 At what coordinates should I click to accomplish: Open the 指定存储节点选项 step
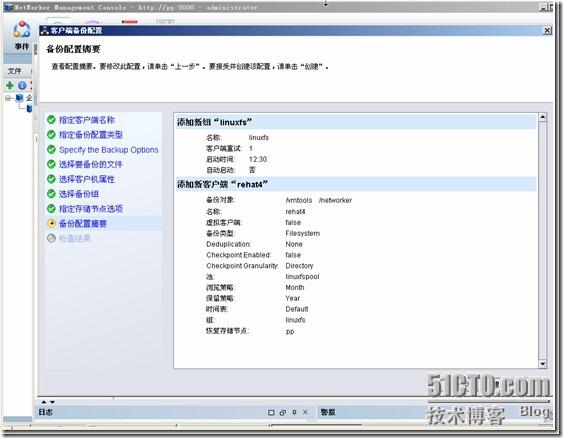coord(91,209)
